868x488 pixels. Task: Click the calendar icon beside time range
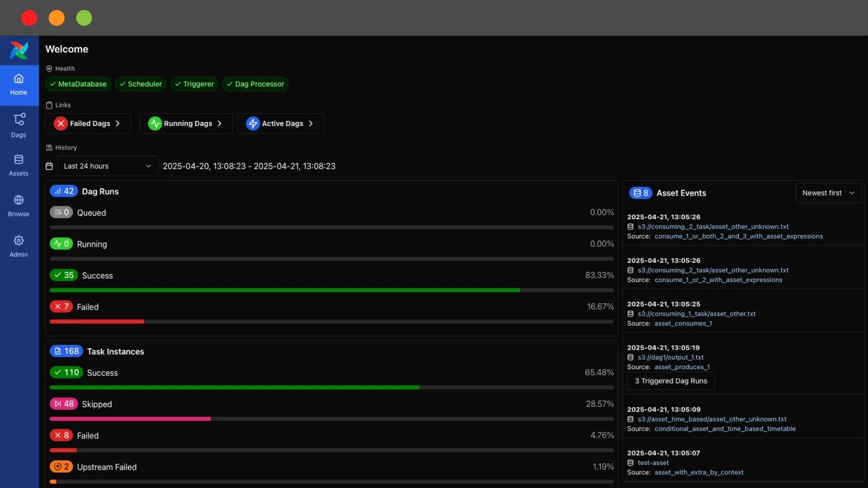pyautogui.click(x=49, y=166)
